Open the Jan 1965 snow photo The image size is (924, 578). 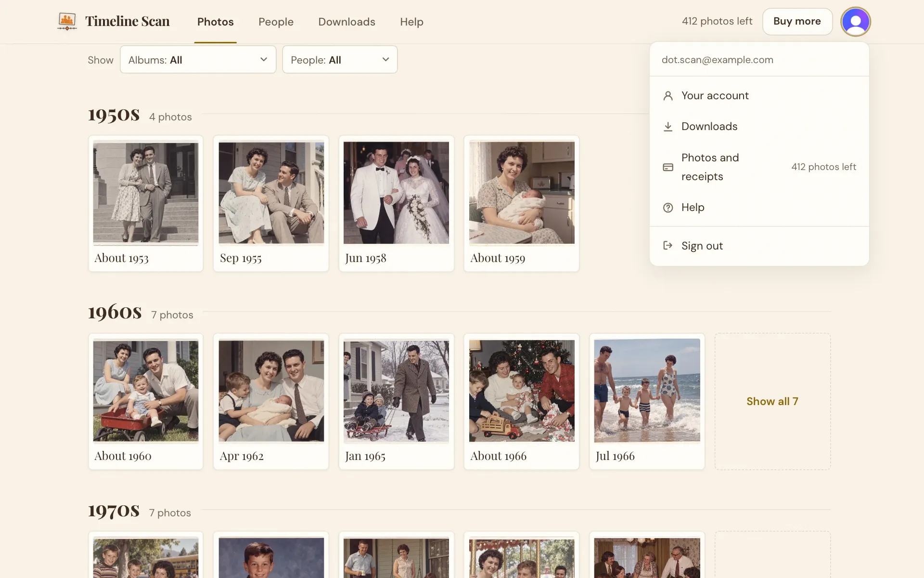coord(396,401)
